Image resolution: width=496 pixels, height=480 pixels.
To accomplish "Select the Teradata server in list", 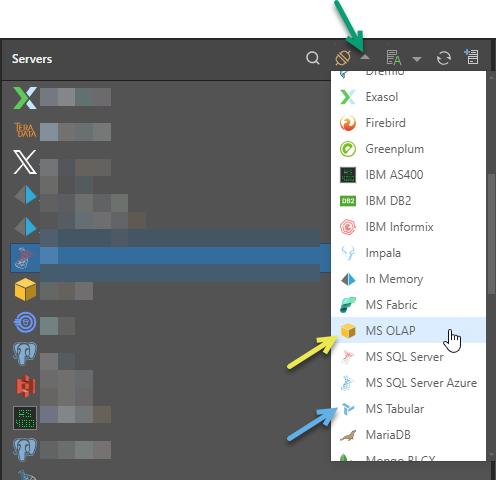I will (x=167, y=131).
